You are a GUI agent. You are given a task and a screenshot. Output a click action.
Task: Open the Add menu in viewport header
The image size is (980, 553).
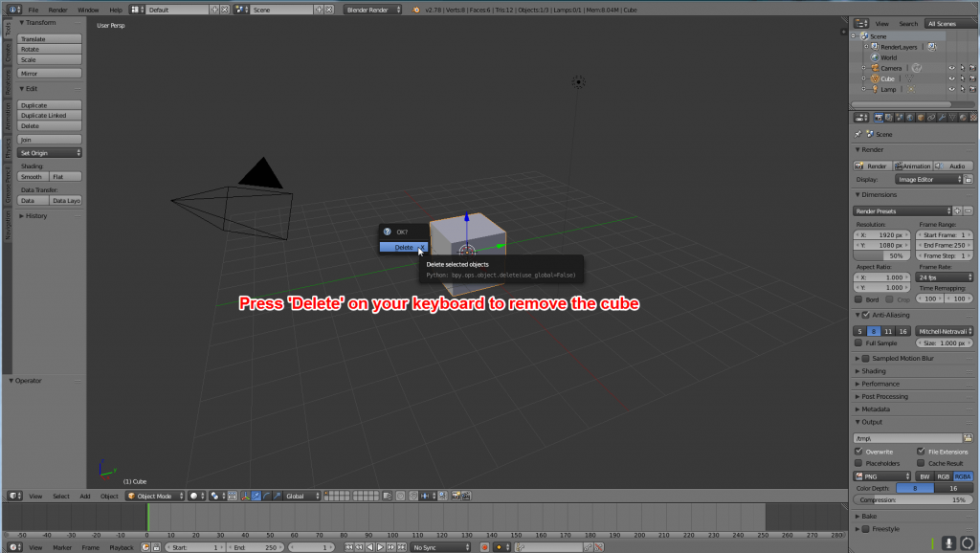(x=85, y=497)
